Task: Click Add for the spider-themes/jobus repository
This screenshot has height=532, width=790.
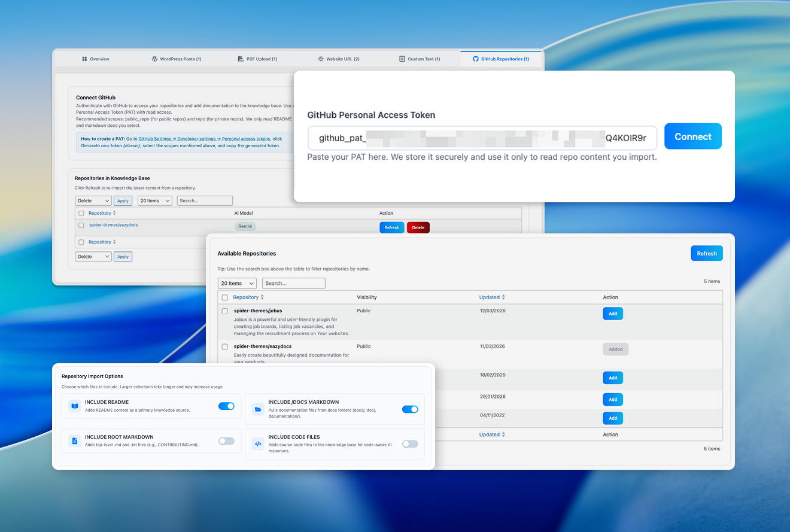Action: (x=613, y=314)
